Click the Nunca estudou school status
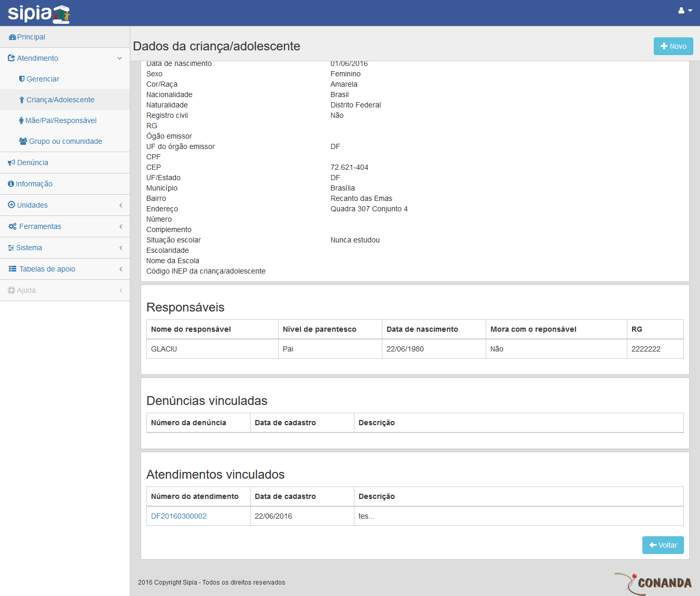This screenshot has height=596, width=700. [355, 240]
